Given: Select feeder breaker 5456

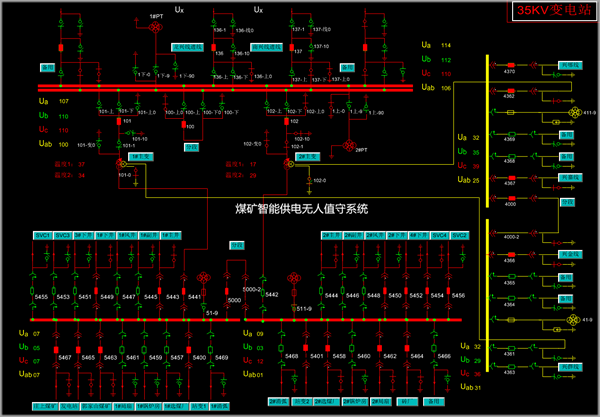Looking at the screenshot, I should [448, 291].
